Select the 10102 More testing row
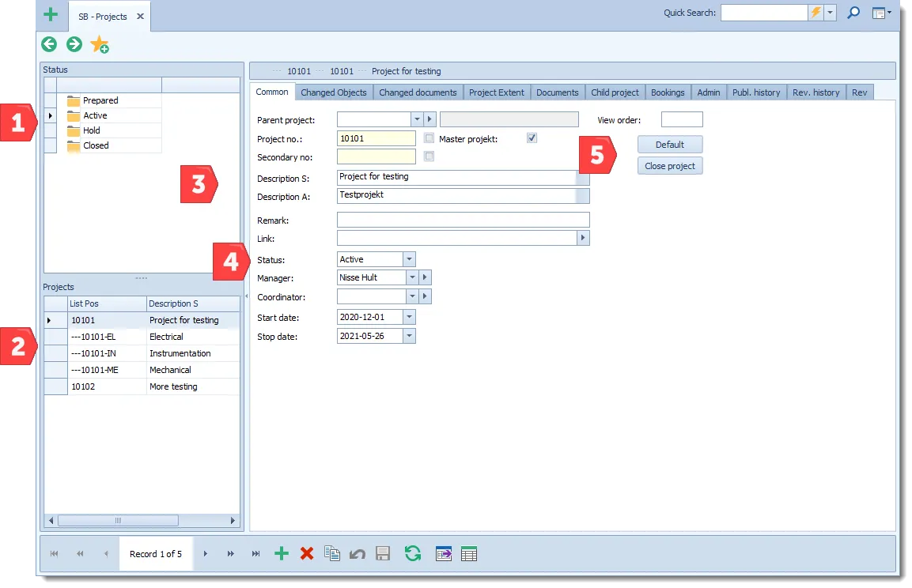912x588 pixels. 142,387
